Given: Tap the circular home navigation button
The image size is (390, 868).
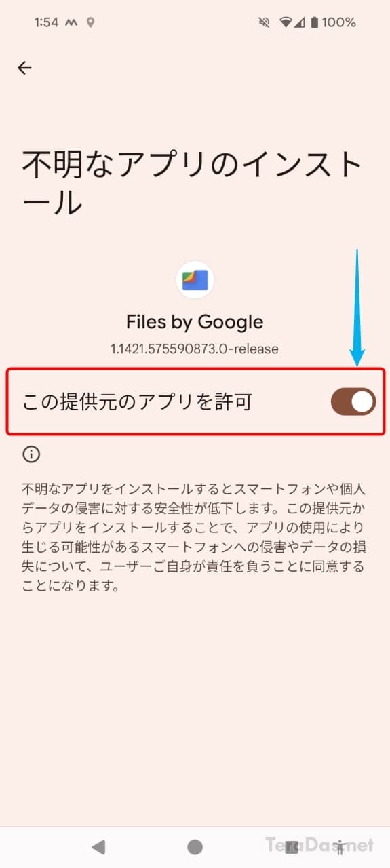Looking at the screenshot, I should click(195, 846).
